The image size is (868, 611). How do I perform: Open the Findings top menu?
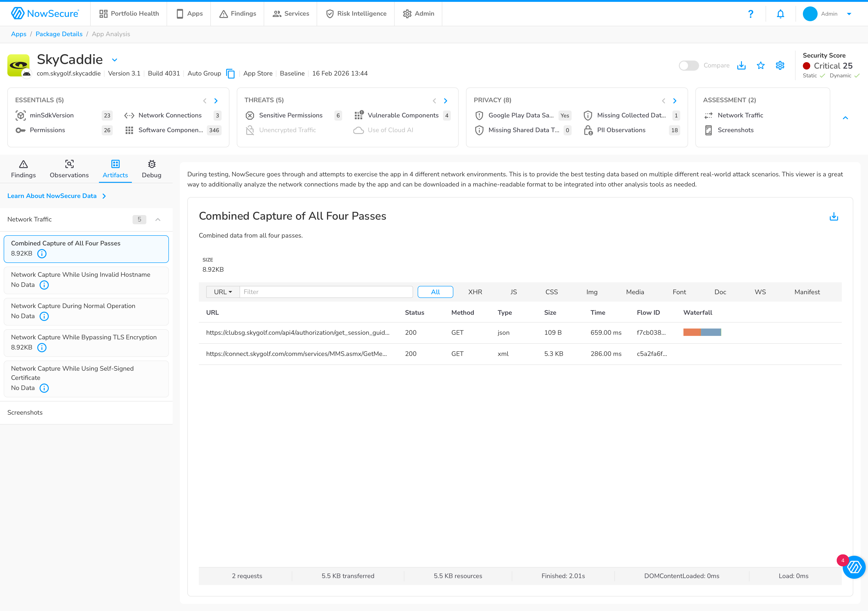237,14
